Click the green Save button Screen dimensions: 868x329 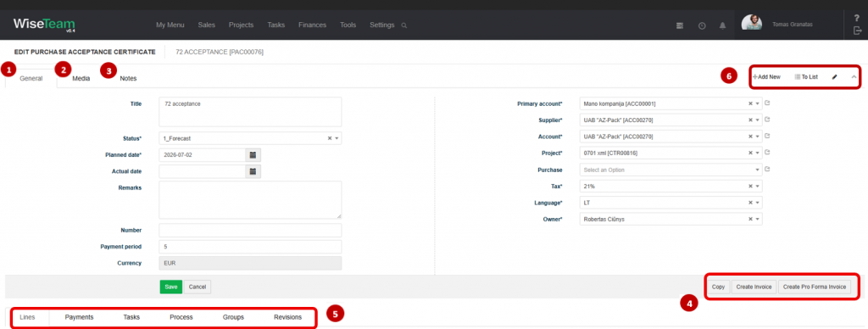171,287
